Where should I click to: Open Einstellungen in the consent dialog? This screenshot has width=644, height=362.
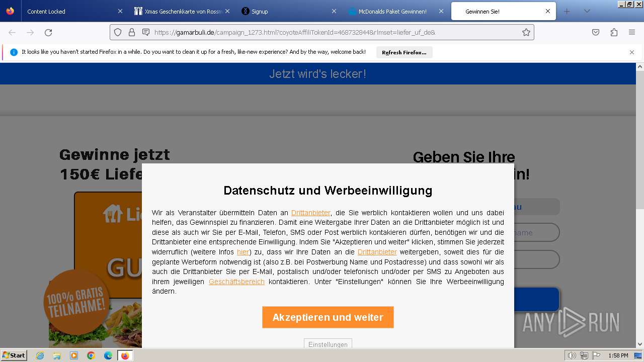click(328, 344)
